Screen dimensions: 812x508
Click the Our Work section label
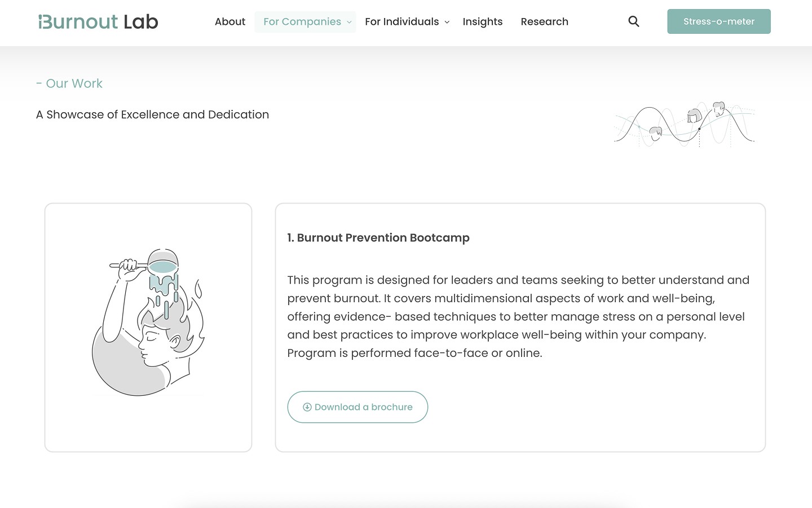pos(69,83)
